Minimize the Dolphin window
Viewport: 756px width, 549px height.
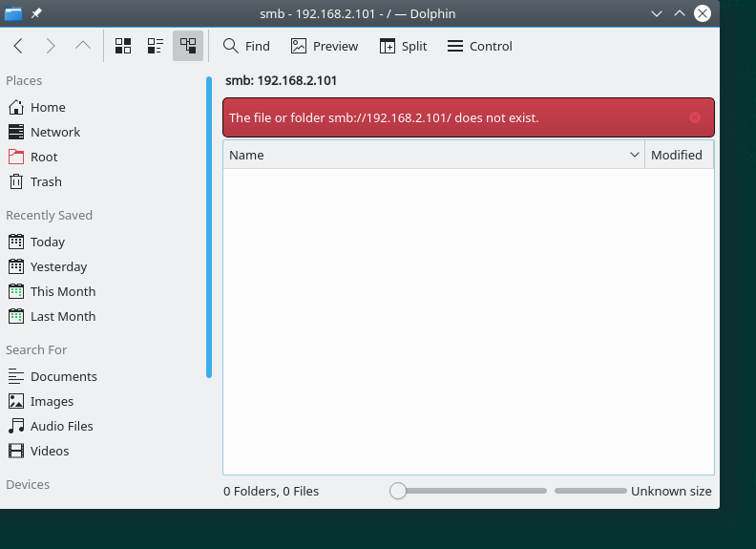656,13
